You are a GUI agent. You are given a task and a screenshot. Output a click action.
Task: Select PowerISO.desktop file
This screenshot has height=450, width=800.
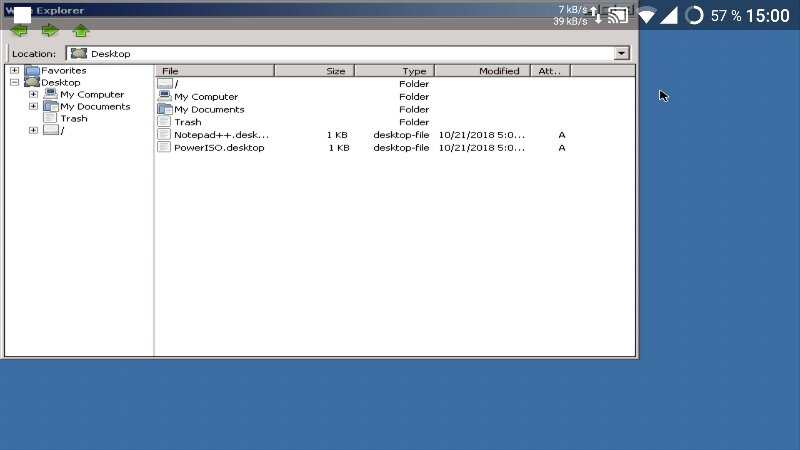coord(219,147)
